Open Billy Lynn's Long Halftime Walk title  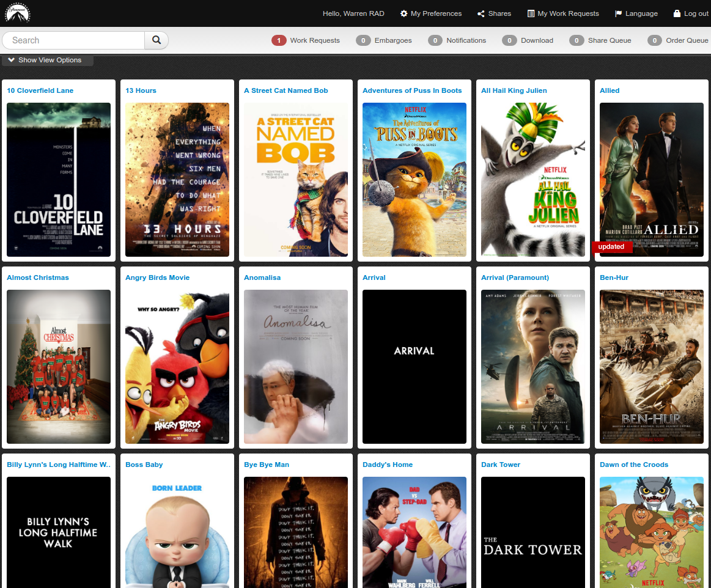(x=59, y=465)
